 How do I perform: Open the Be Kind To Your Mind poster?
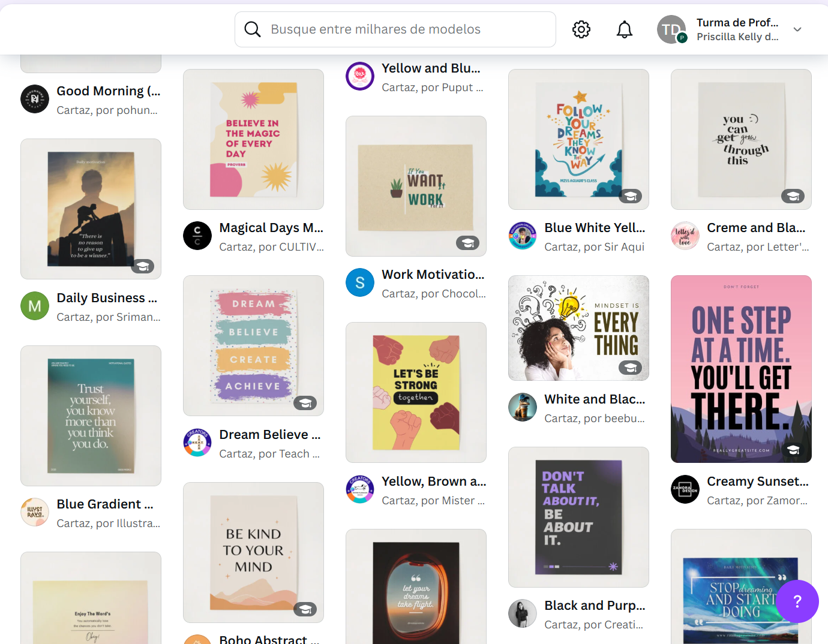click(x=253, y=552)
